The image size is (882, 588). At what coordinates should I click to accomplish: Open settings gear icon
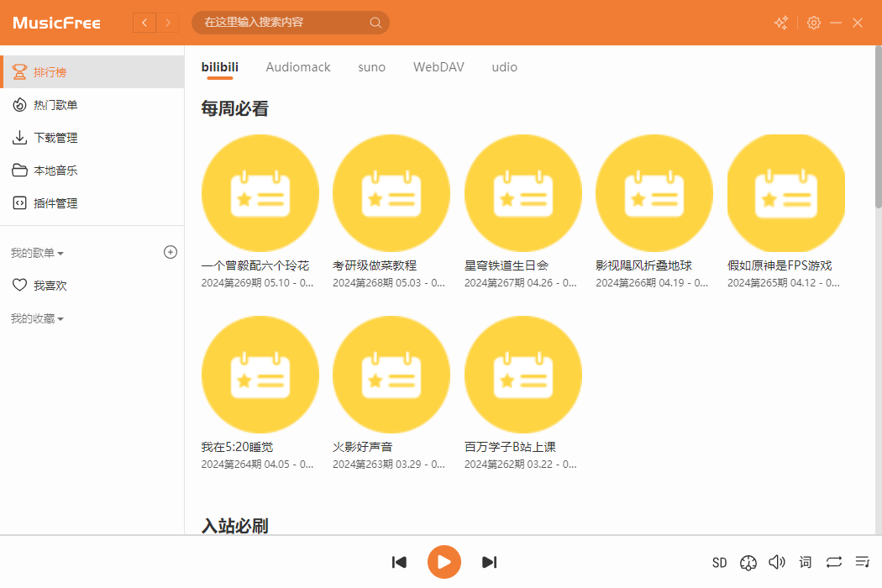[x=813, y=23]
